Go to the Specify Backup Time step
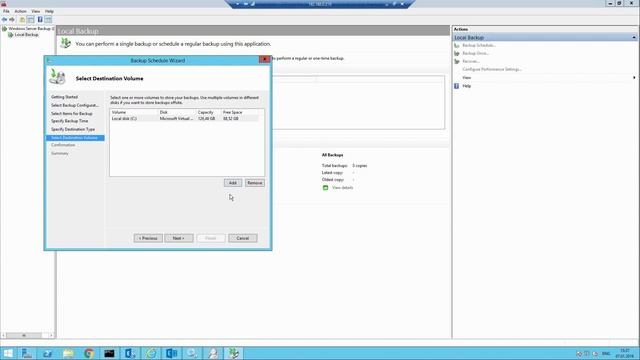 69,121
